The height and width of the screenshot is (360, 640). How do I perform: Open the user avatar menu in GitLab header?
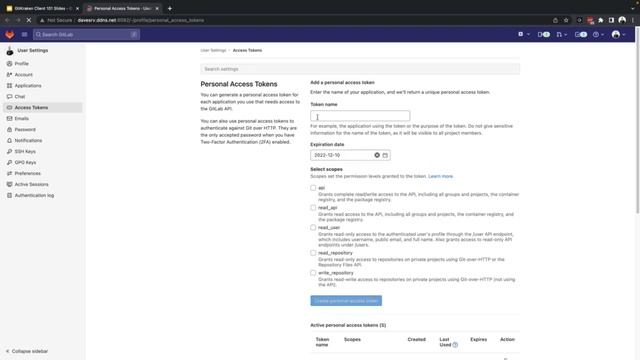click(x=618, y=35)
